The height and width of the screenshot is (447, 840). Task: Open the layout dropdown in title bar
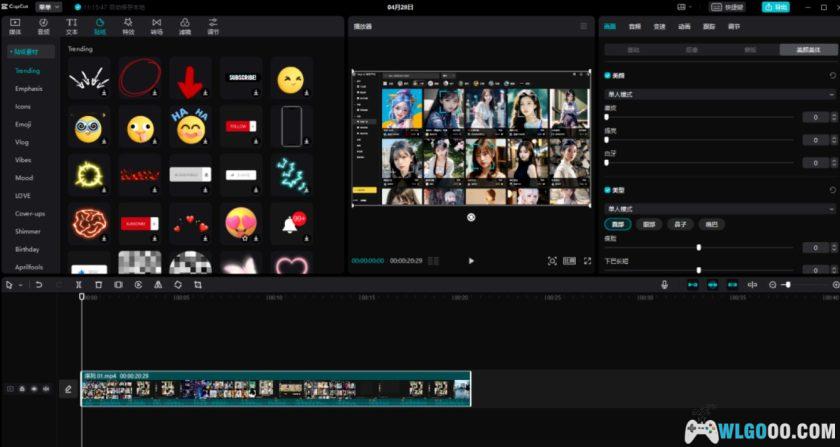[684, 7]
